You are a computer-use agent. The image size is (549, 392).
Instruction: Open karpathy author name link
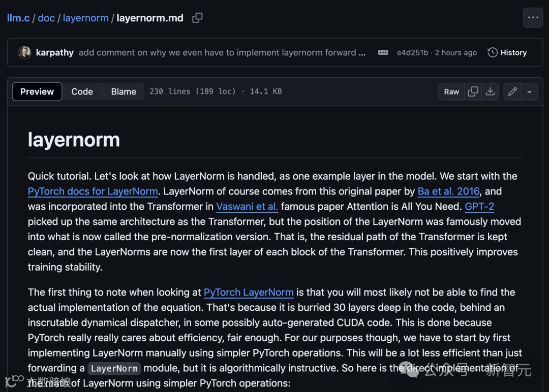[x=55, y=52]
